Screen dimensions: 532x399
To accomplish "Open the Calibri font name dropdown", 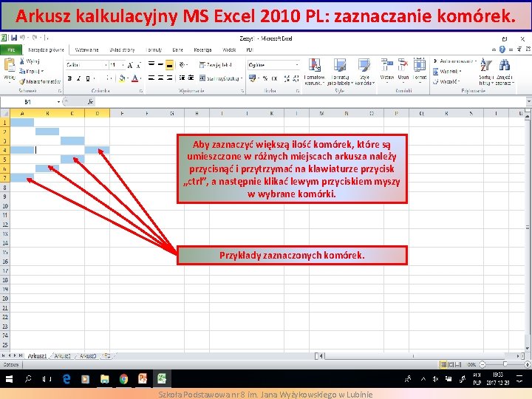I will pyautogui.click(x=106, y=65).
